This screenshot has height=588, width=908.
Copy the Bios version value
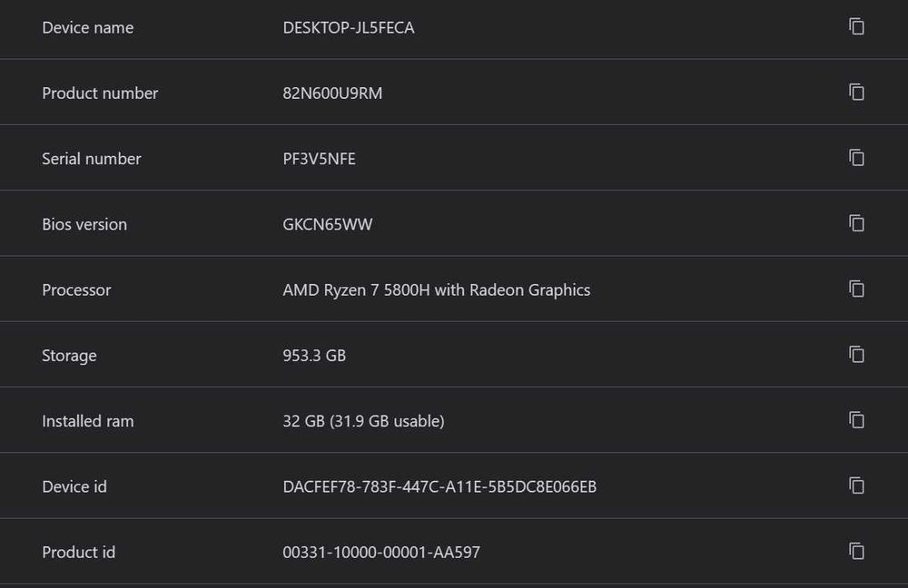pos(856,223)
